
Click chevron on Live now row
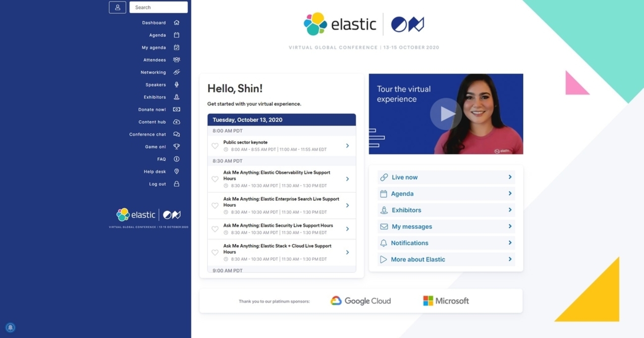tap(510, 177)
